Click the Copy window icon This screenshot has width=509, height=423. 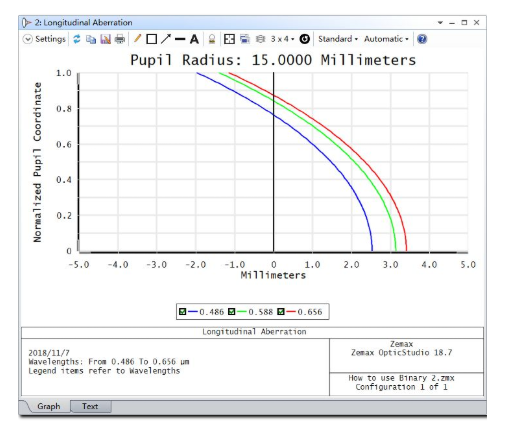tap(91, 39)
